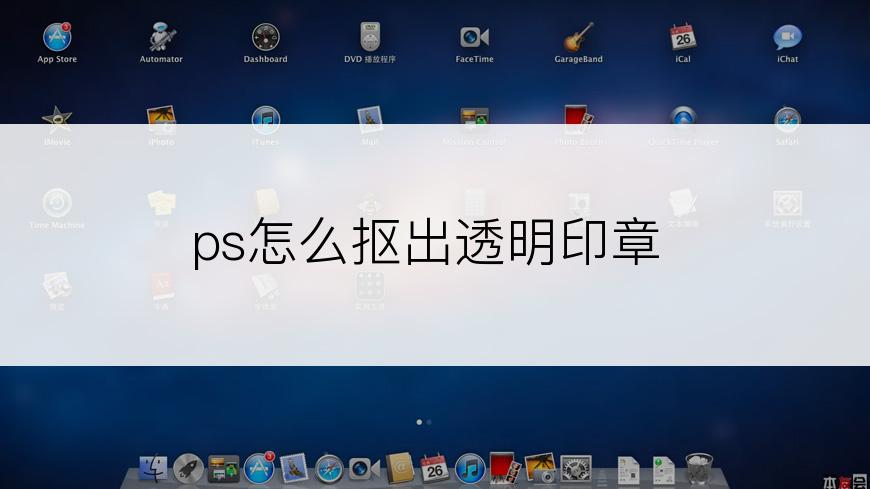Open Photo Booth in the Dock
This screenshot has height=489, width=870.
point(505,468)
